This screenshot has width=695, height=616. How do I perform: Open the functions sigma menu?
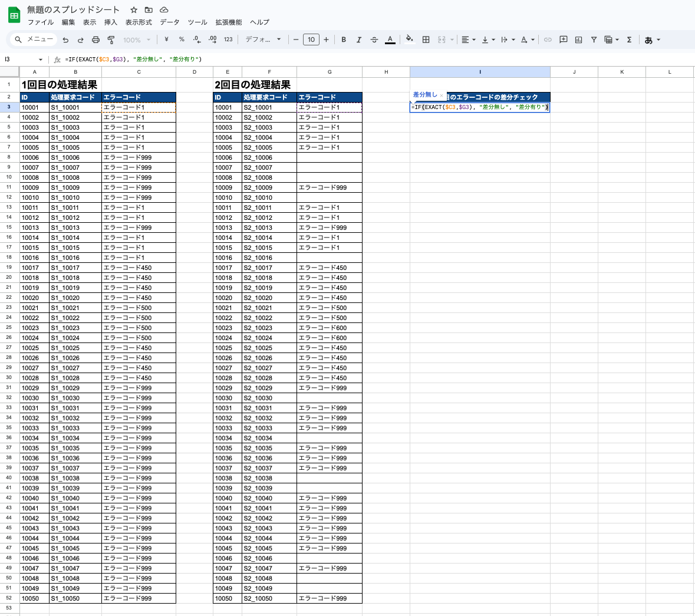pos(629,39)
